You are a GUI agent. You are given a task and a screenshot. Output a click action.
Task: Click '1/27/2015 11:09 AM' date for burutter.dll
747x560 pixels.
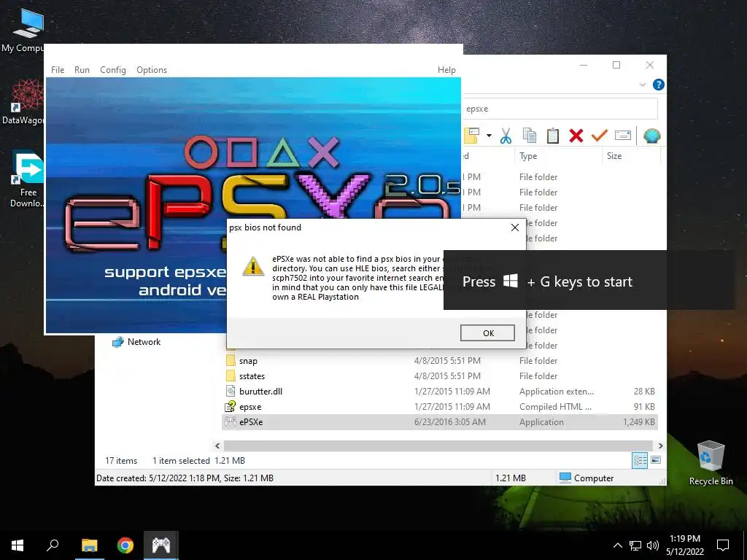[452, 392]
